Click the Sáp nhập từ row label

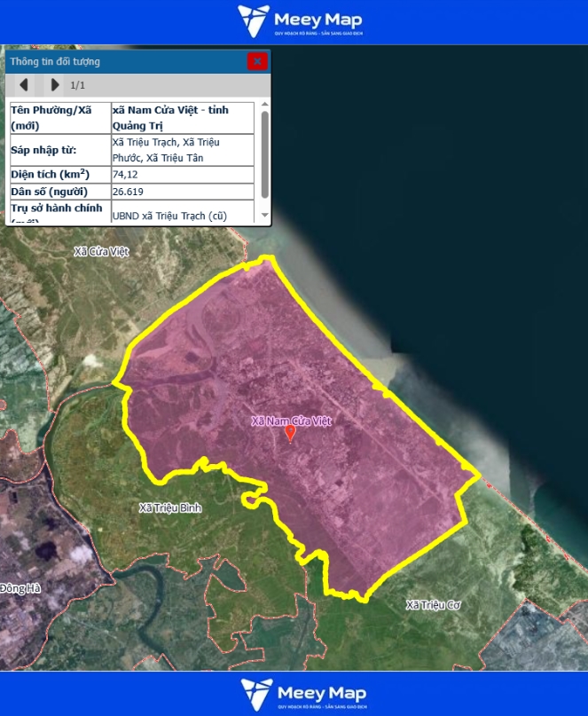[x=59, y=150]
